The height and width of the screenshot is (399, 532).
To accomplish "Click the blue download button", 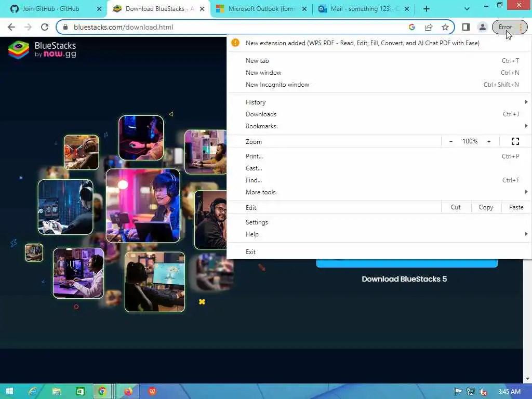I will coord(407,263).
